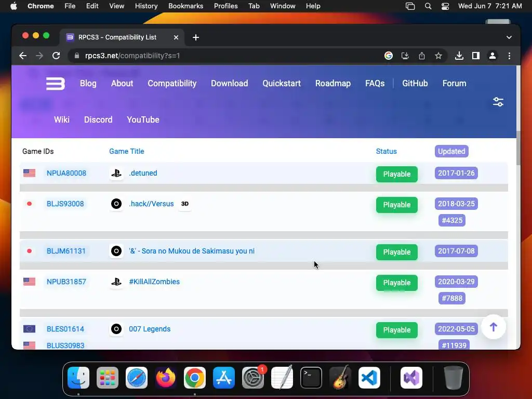Viewport: 532px width, 399px height.
Task: Click the Google icon in the address bar
Action: coord(389,56)
